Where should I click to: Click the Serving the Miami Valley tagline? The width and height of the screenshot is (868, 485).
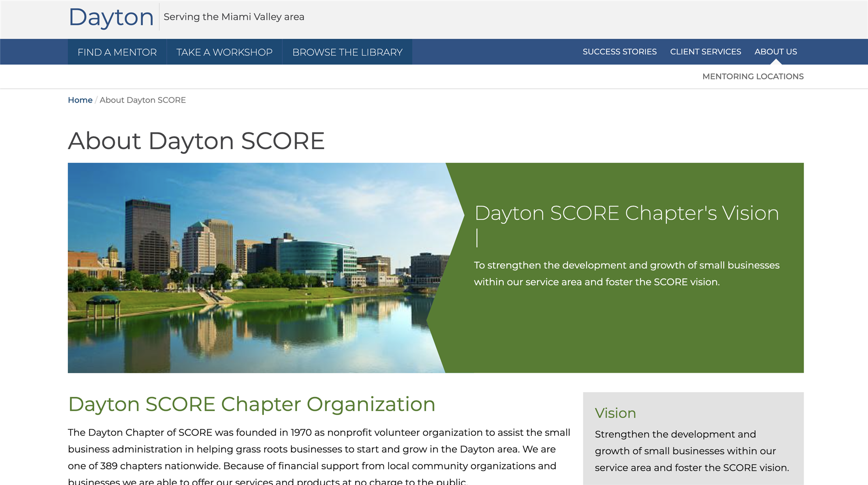click(234, 17)
